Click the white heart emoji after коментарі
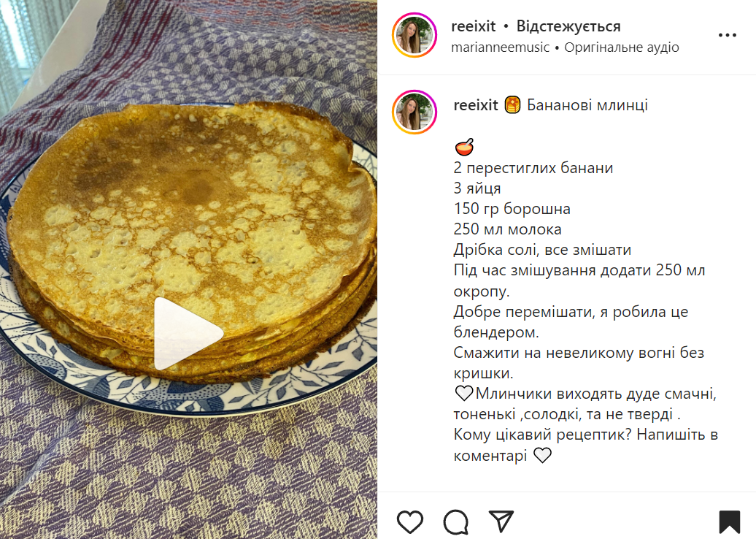The image size is (756, 539). [542, 455]
